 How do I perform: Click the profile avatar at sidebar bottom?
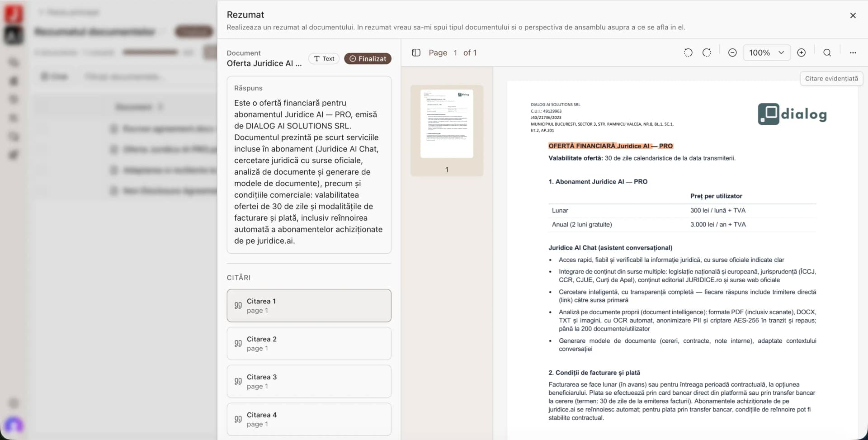coord(14,425)
